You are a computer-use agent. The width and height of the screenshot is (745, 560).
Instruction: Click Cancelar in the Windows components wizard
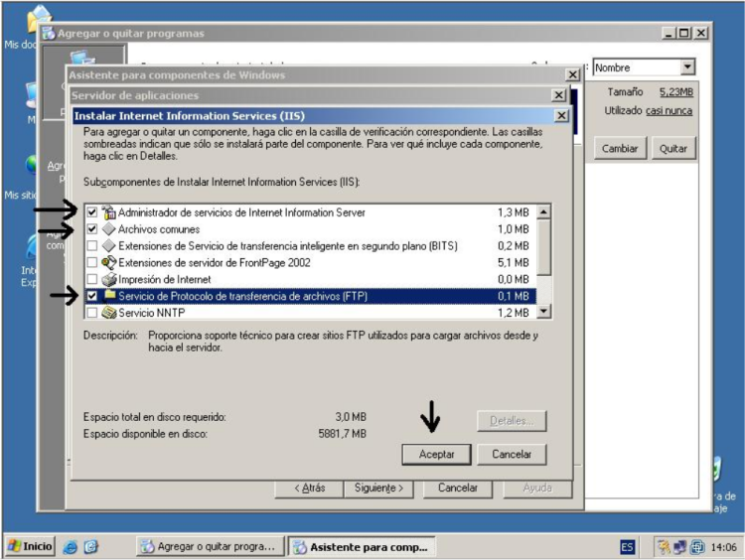click(457, 488)
